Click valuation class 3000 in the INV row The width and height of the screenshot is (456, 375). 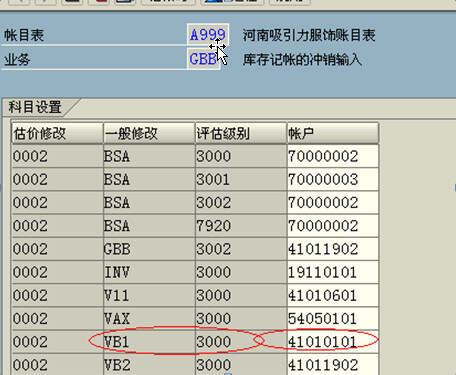[241, 272]
